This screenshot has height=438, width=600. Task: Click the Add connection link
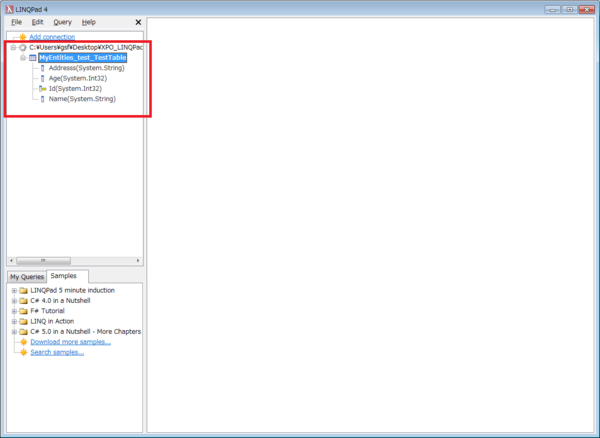(x=52, y=37)
